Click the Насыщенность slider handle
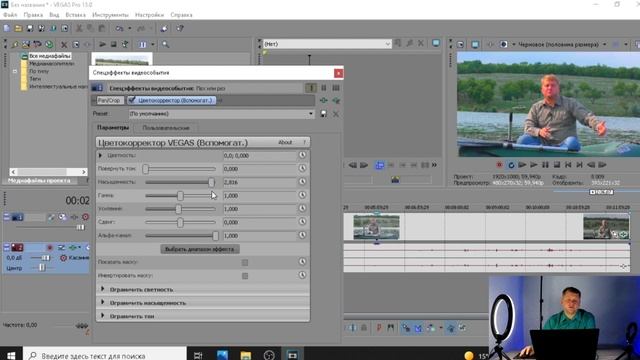Screen dimensions: 640x360 211,182
